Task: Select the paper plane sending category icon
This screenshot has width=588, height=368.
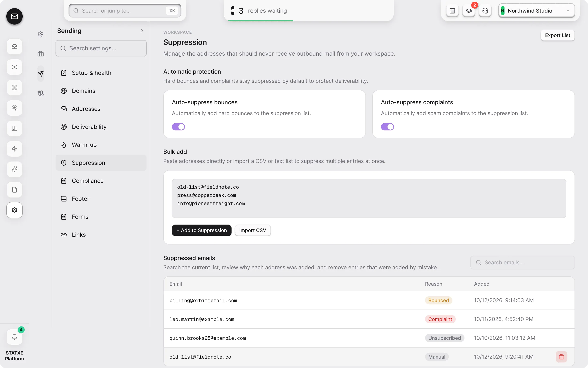Action: 41,74
